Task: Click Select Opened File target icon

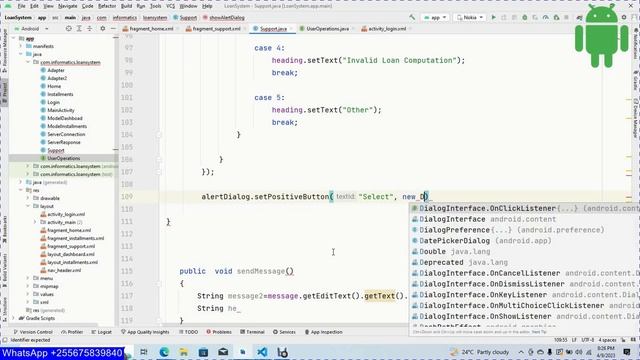Action: pos(69,29)
